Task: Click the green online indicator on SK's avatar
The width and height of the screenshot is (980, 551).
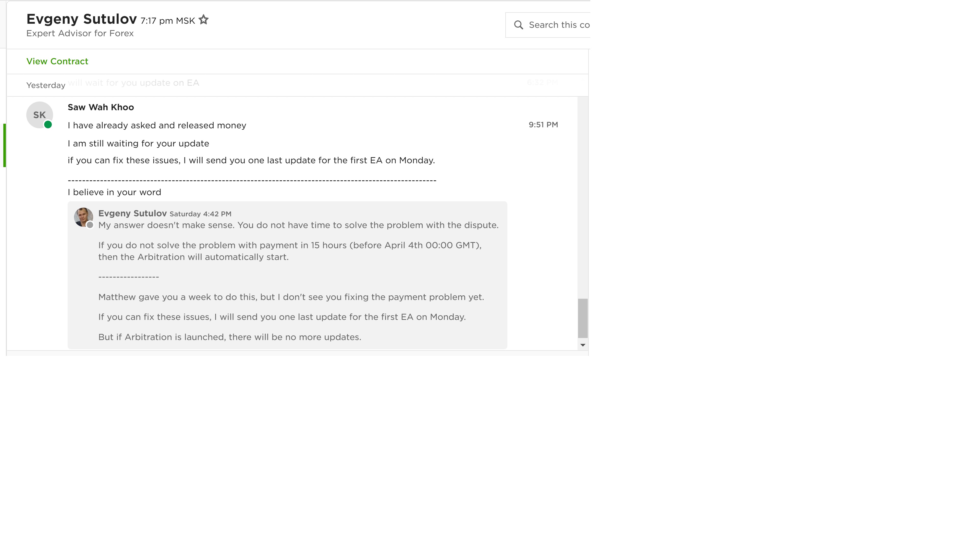Action: pos(48,125)
